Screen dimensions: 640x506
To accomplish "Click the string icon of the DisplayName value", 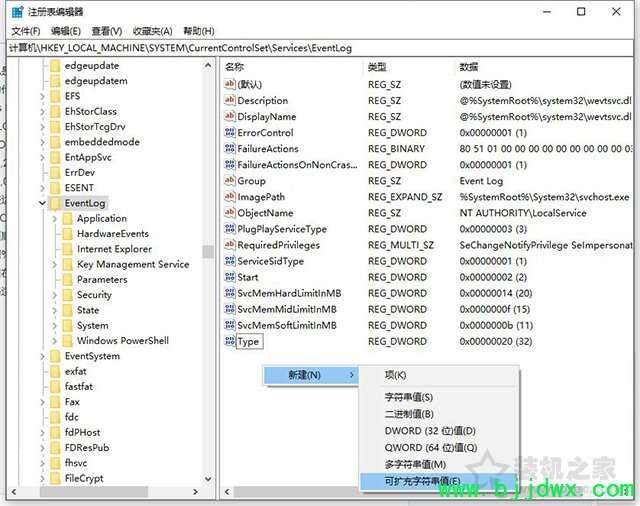I will pyautogui.click(x=230, y=116).
